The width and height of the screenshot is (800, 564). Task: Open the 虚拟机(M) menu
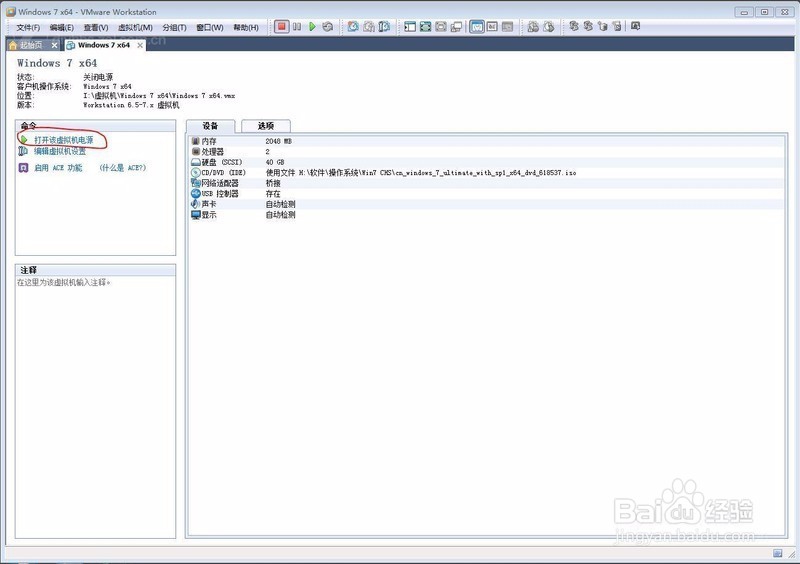click(x=135, y=28)
